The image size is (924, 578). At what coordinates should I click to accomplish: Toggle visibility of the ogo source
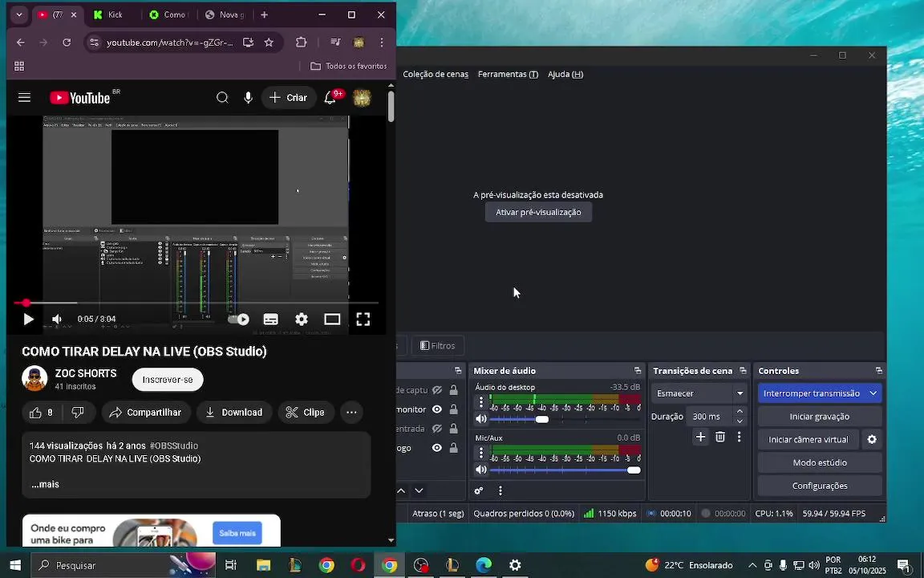[x=436, y=448]
